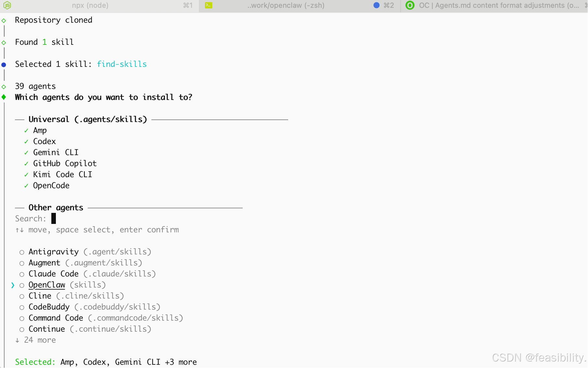Click into the Search input field
Image resolution: width=588 pixels, height=368 pixels.
[x=54, y=219]
